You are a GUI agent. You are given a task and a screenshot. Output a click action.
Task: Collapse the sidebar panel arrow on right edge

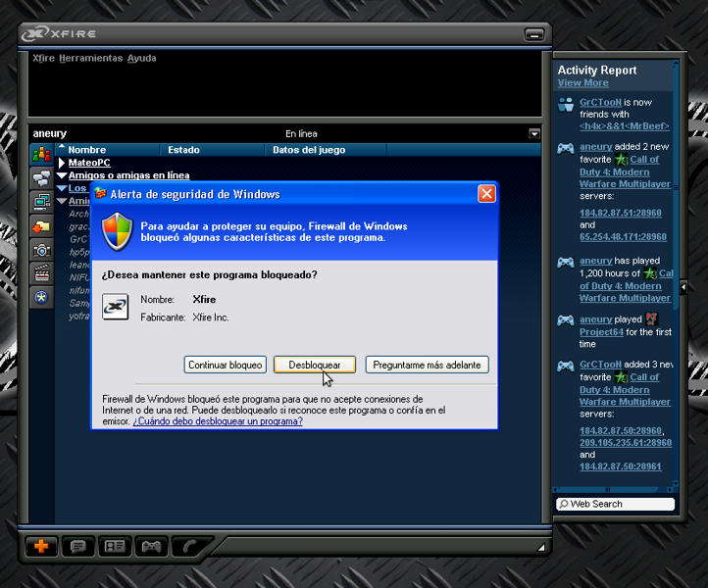click(683, 287)
